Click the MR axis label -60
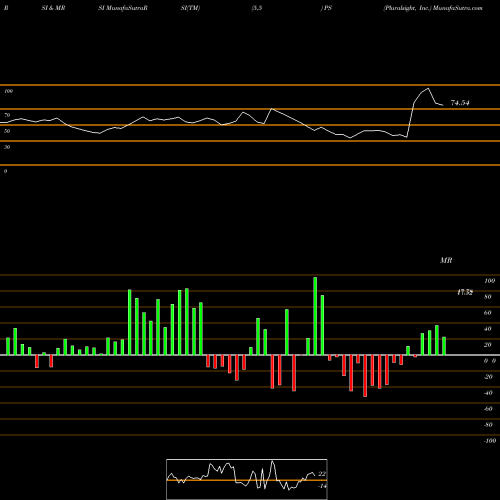 pos(488,409)
